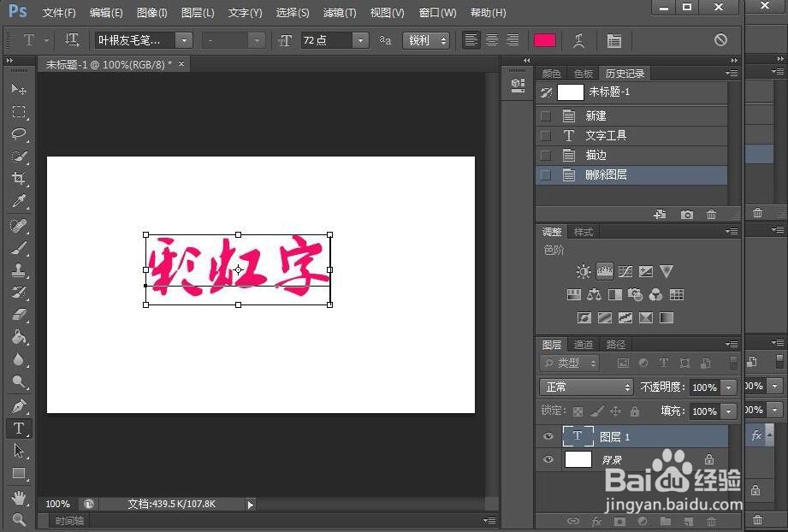
Task: Select the Path Selection tool
Action: click(x=19, y=451)
